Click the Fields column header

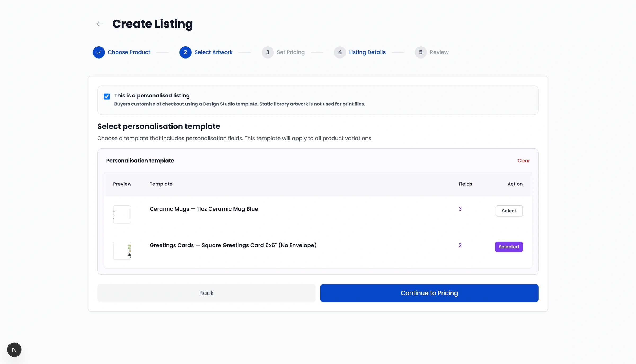tap(465, 184)
